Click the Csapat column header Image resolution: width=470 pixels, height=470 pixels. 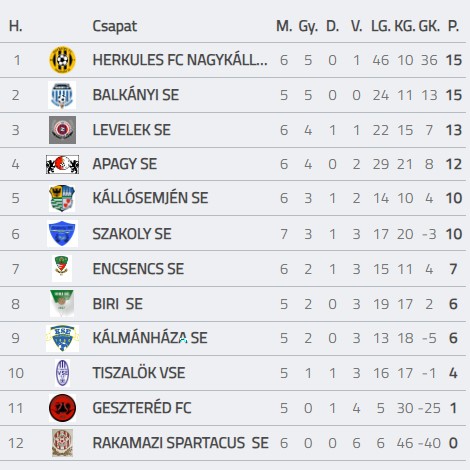115,26
